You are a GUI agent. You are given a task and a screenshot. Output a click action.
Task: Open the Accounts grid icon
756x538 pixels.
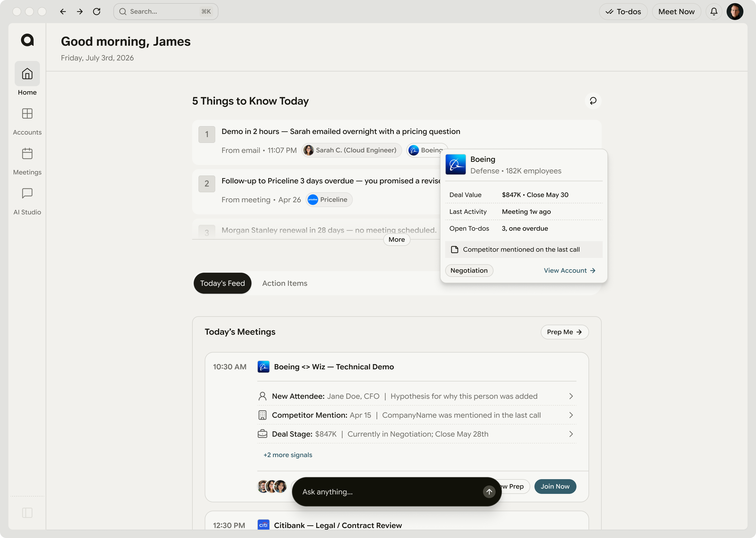pos(27,114)
